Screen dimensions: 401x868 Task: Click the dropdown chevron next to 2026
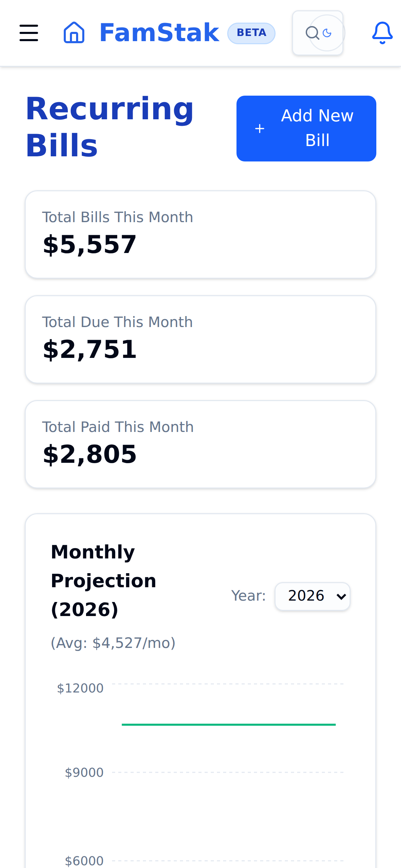[341, 597]
